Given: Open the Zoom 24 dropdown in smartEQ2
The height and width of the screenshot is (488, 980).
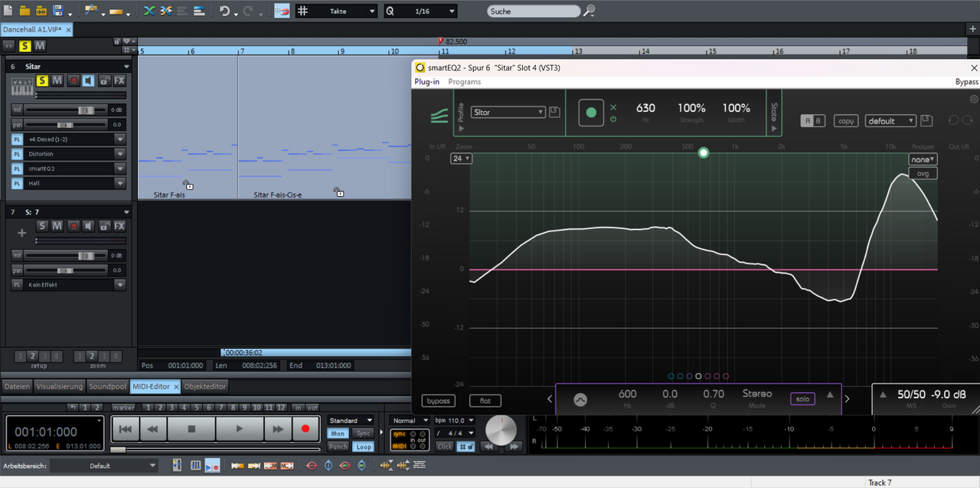Looking at the screenshot, I should [x=462, y=159].
